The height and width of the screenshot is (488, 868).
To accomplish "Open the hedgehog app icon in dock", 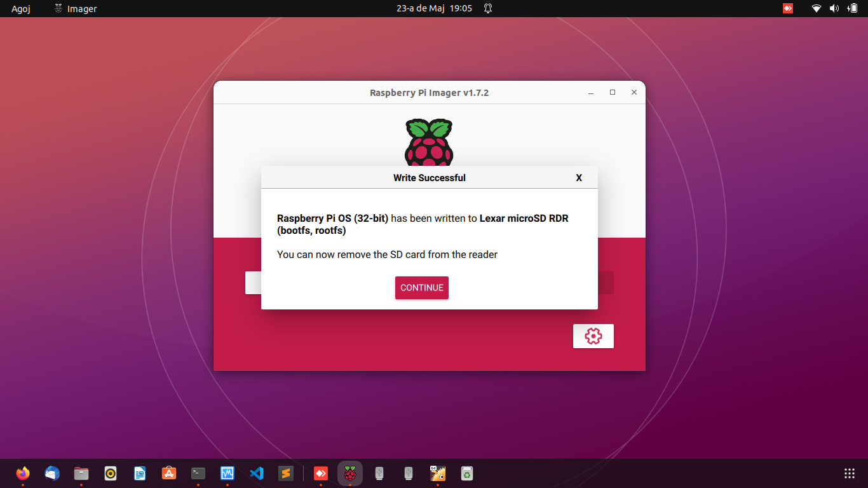I will (x=438, y=473).
